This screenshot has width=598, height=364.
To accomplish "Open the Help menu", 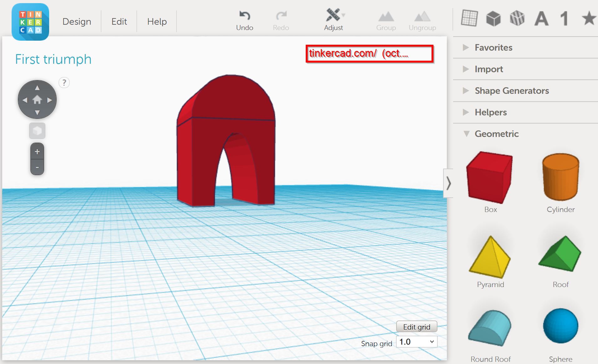I will (x=157, y=22).
